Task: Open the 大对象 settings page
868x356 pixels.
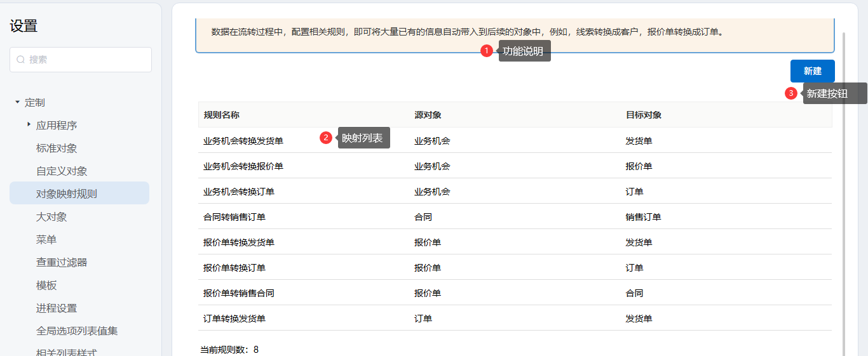Action: 51,217
